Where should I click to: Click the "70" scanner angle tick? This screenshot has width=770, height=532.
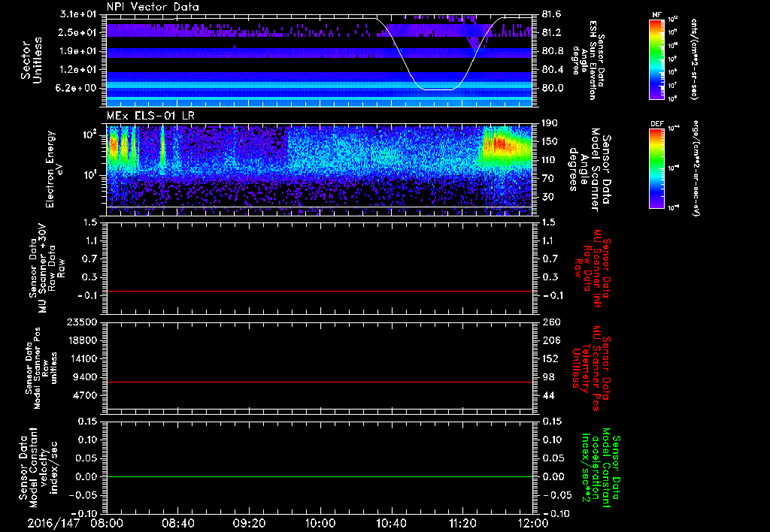point(547,178)
